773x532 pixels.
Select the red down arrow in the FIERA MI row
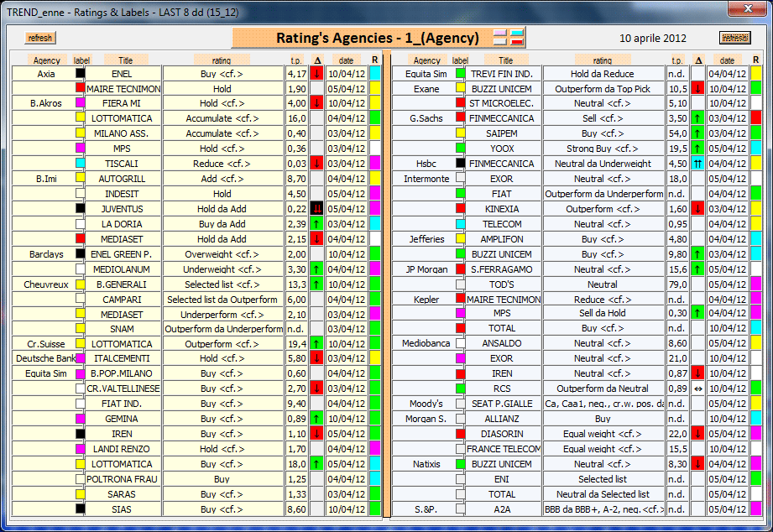click(316, 103)
